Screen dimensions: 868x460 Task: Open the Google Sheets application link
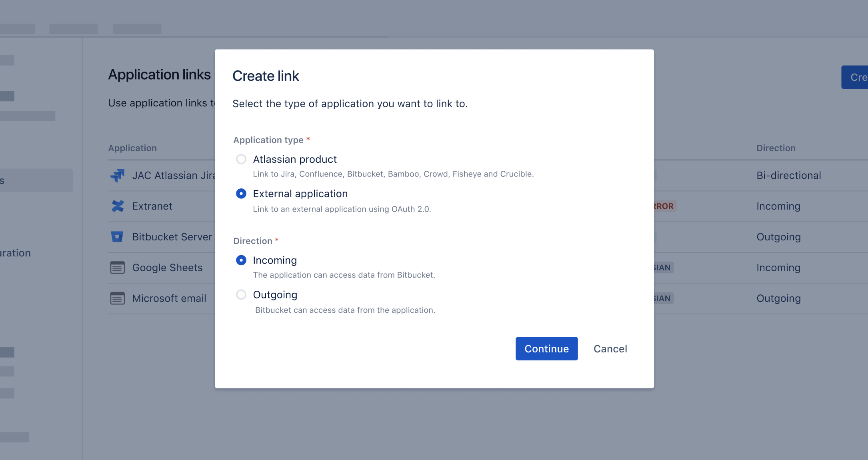pos(167,267)
